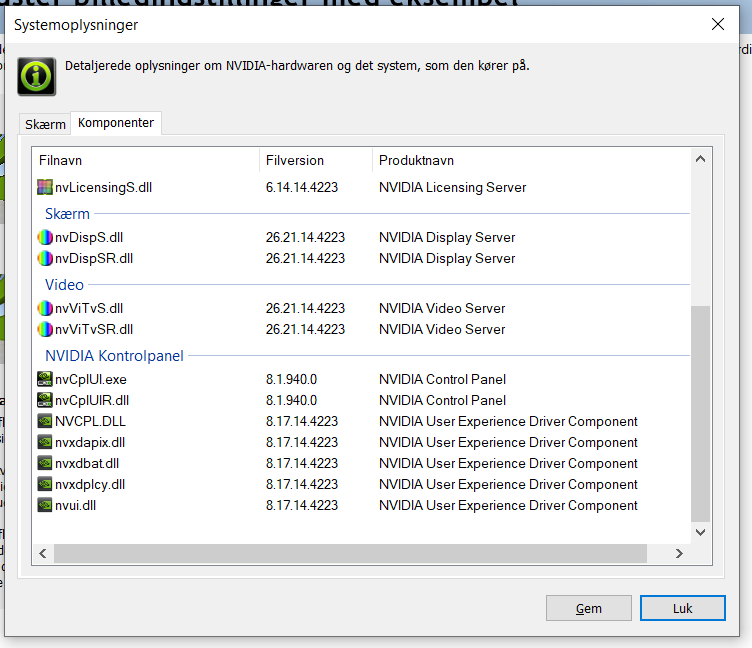Select the nvCplUI.exe file name
Screen dimensions: 752x648
tap(91, 379)
